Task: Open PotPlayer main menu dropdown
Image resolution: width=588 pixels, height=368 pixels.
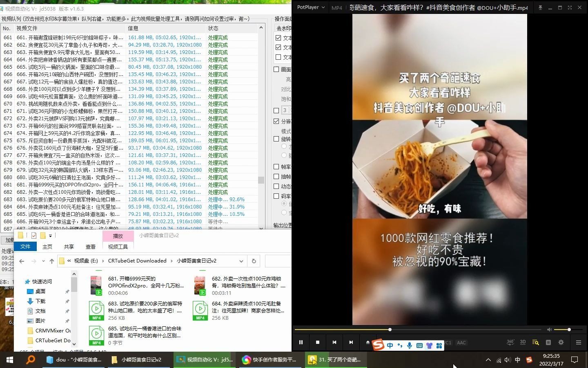Action: click(311, 7)
